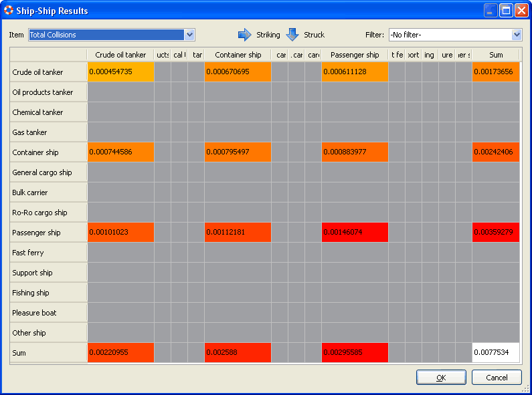Click the OK button
532x395 pixels.
[441, 378]
